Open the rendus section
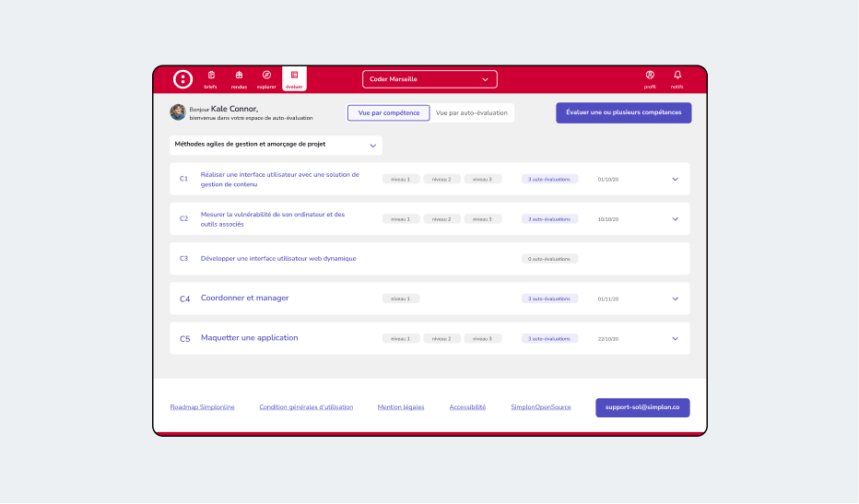Image resolution: width=859 pixels, height=504 pixels. coord(239,79)
